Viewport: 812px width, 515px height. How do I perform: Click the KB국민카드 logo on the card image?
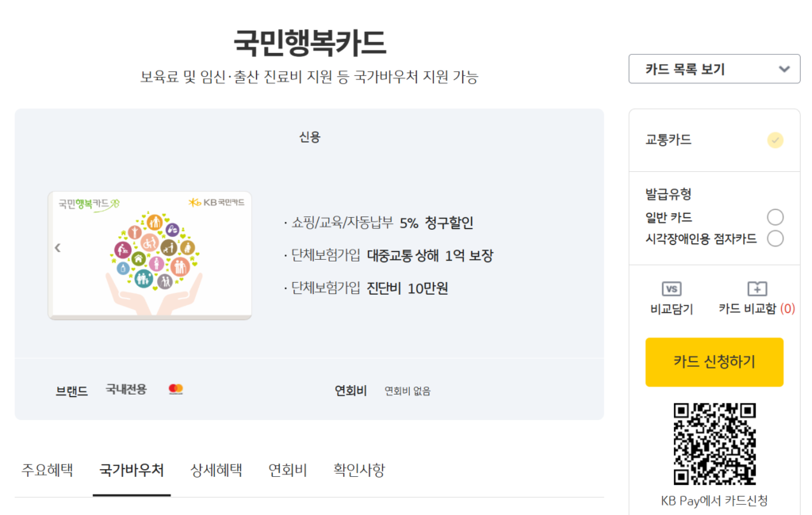tap(218, 203)
